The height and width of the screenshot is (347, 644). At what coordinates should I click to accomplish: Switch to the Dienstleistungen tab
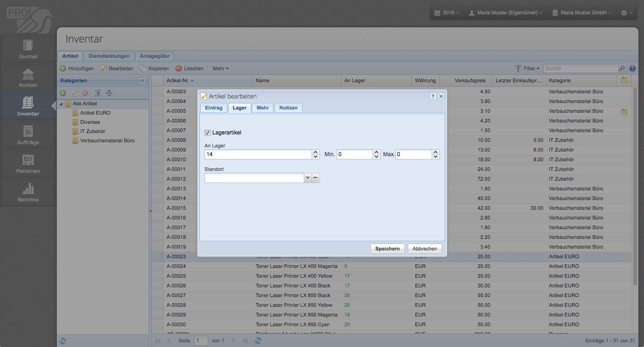(109, 56)
